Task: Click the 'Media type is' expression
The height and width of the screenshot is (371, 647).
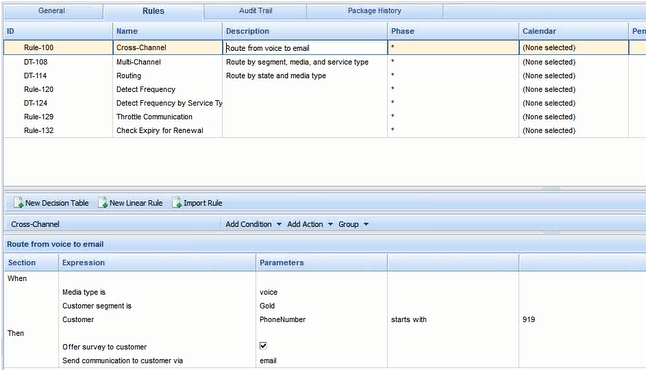Action: pyautogui.click(x=84, y=292)
